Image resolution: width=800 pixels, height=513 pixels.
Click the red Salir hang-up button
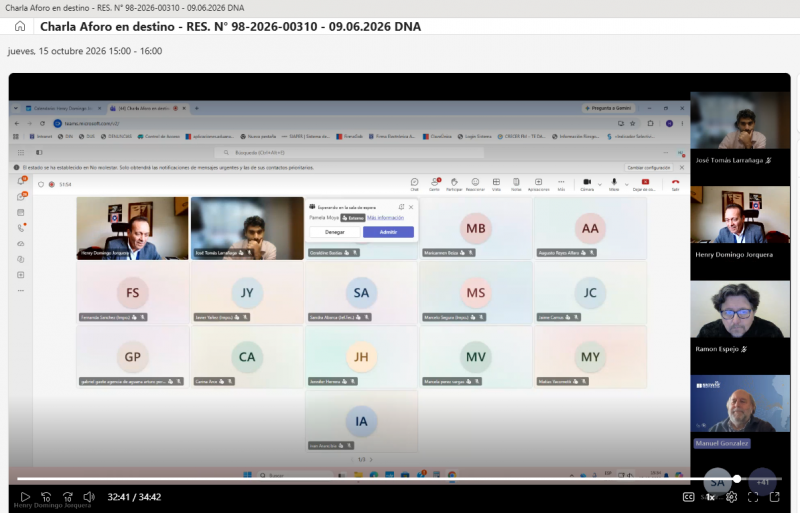coord(676,182)
